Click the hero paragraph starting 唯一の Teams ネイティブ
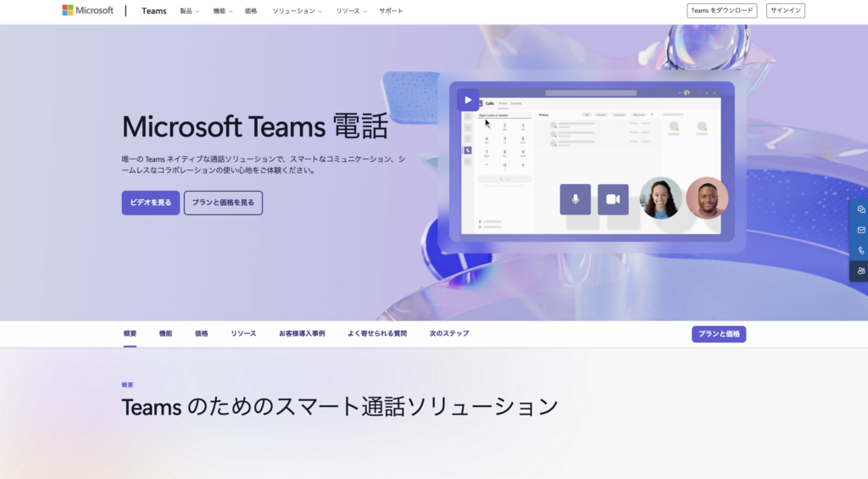This screenshot has width=868, height=479. (264, 164)
